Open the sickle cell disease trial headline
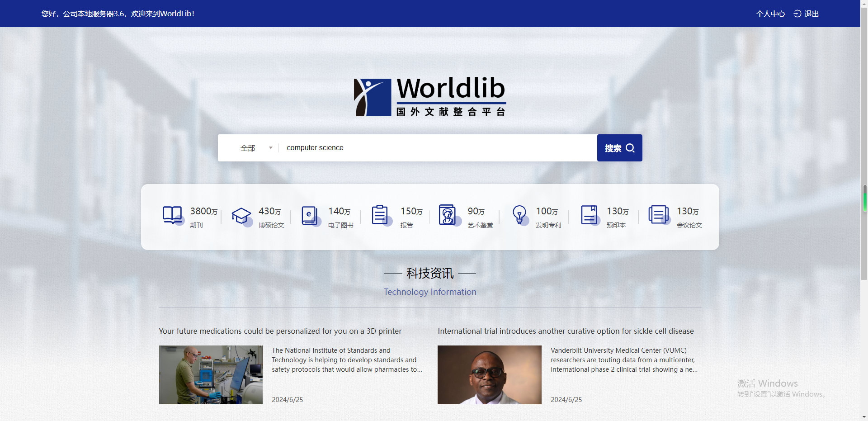 click(x=566, y=331)
